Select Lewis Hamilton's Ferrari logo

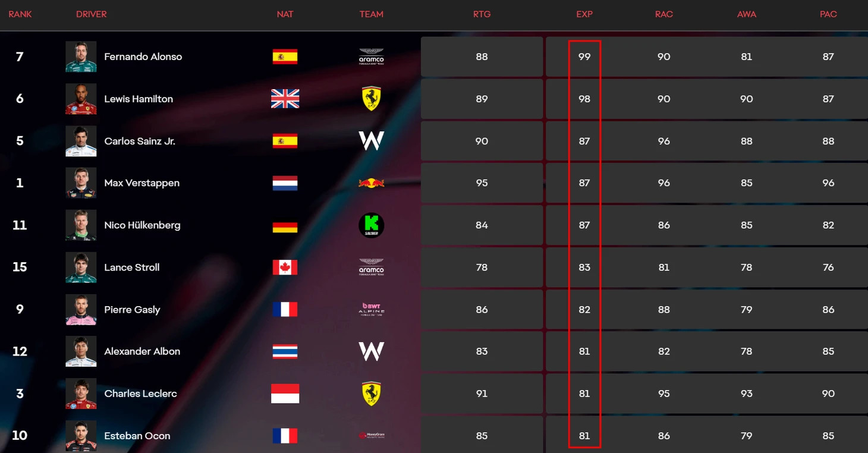[371, 99]
